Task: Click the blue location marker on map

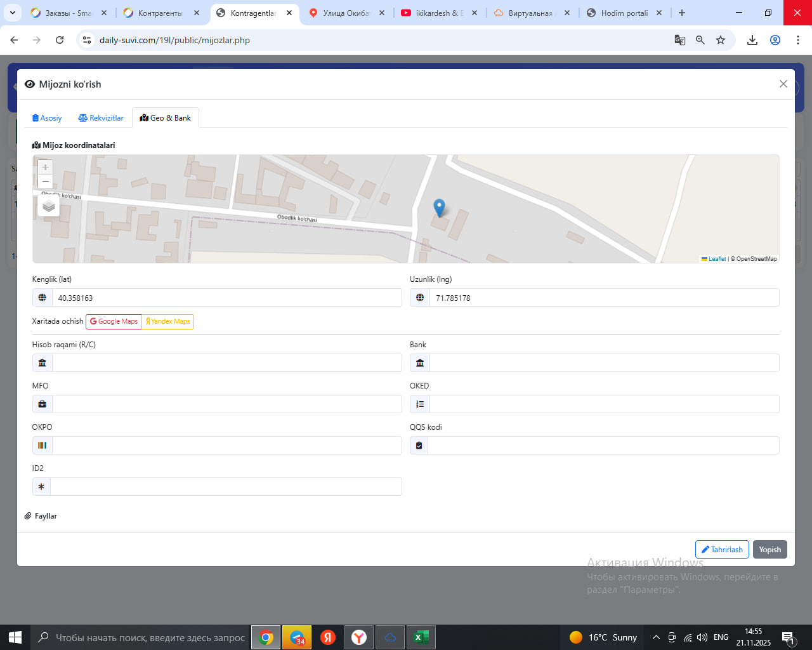Action: [439, 207]
